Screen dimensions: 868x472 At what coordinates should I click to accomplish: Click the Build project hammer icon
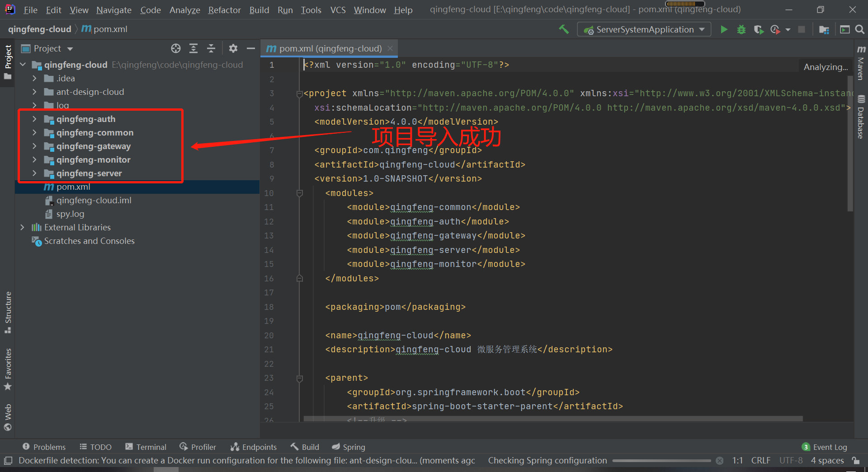click(563, 29)
